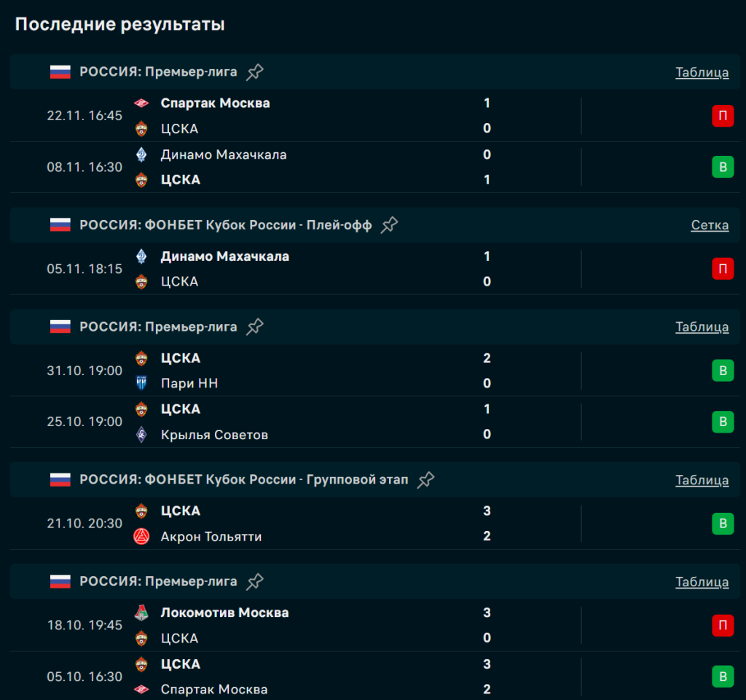This screenshot has width=746, height=700.
Task: Click the red П badge, 22.11 match
Action: [723, 116]
